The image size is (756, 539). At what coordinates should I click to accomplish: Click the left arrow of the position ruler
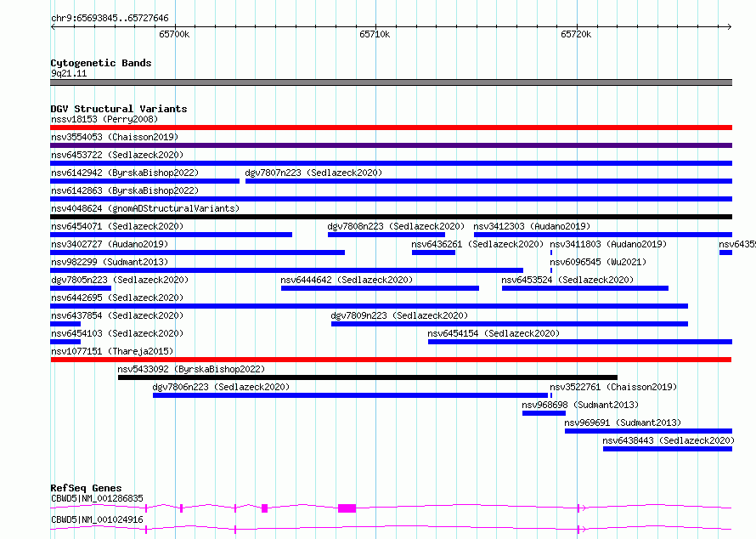(x=53, y=26)
